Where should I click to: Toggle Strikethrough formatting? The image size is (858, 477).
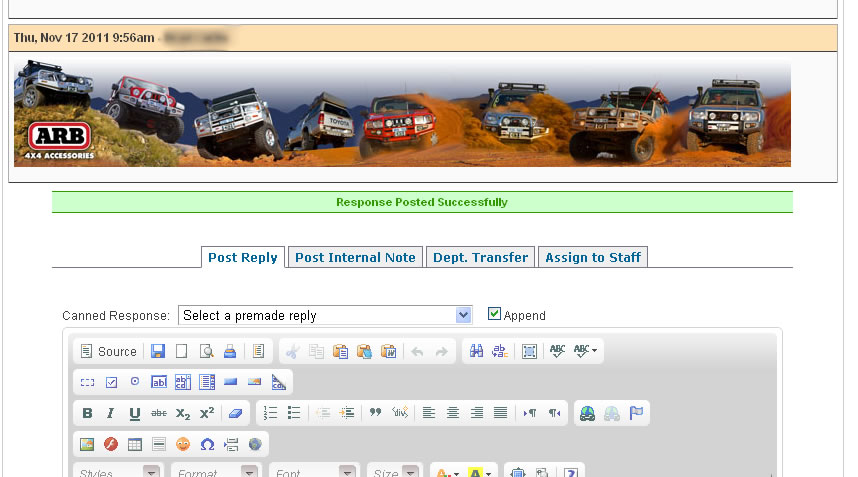click(x=159, y=414)
